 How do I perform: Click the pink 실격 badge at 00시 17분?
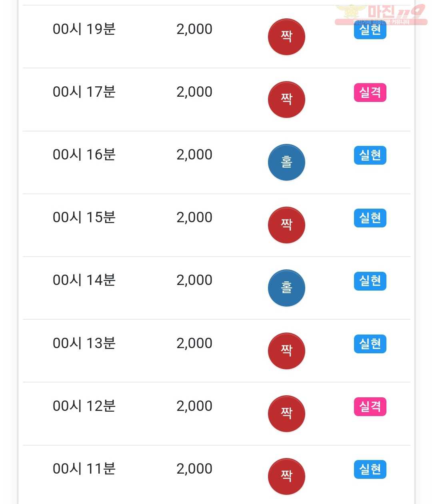(370, 92)
